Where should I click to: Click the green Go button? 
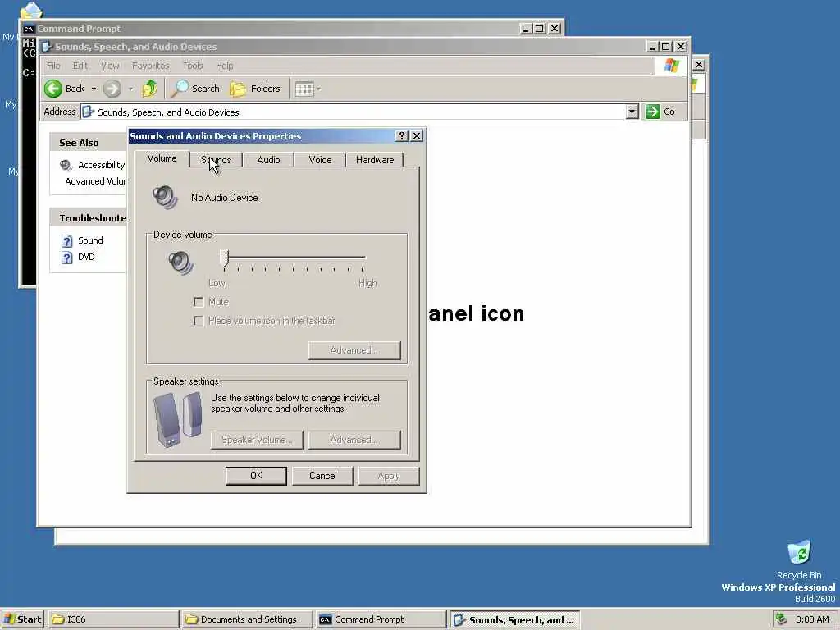[660, 112]
